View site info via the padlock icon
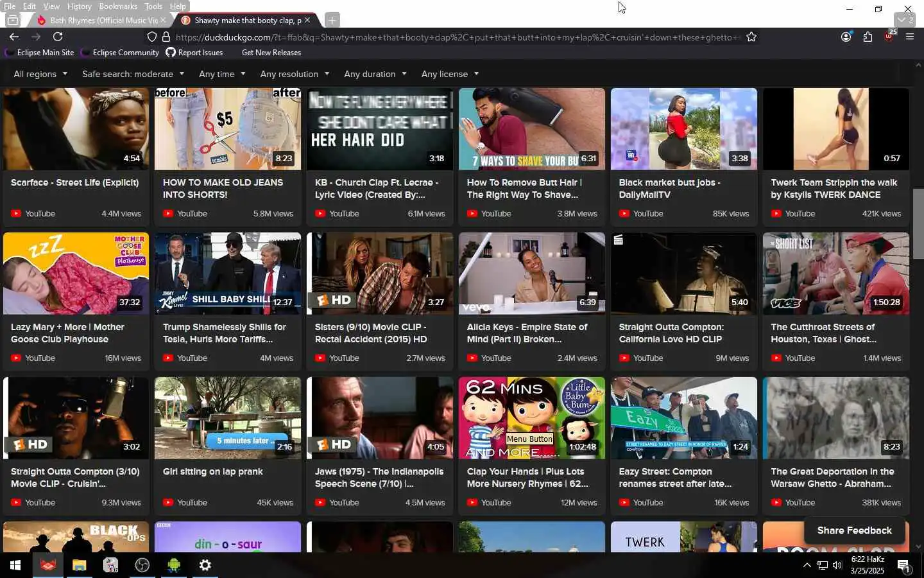The height and width of the screenshot is (578, 924). [166, 37]
